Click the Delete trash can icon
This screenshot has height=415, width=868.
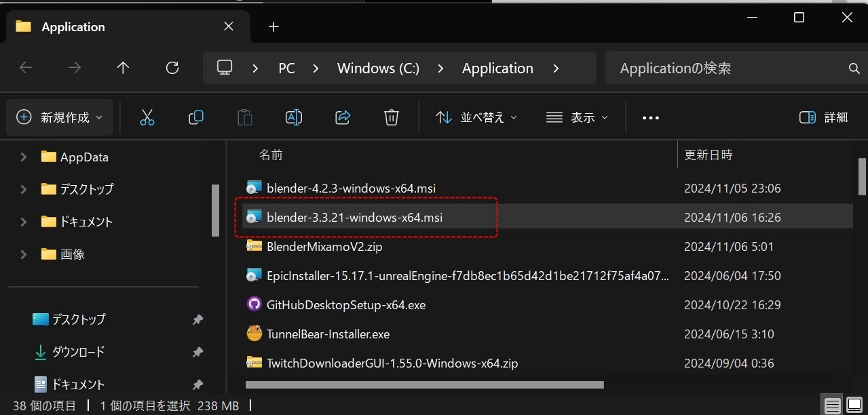tap(391, 117)
